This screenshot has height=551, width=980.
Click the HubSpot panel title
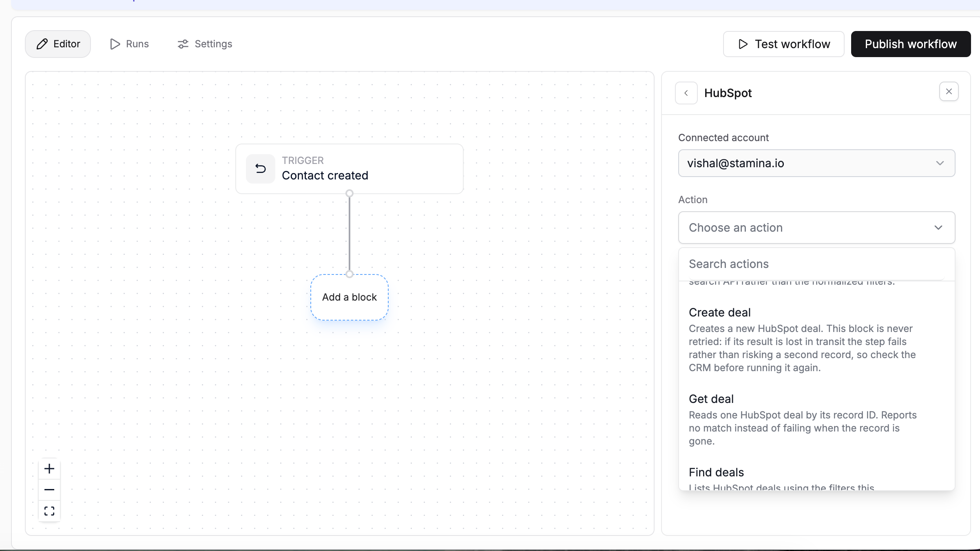pyautogui.click(x=728, y=93)
